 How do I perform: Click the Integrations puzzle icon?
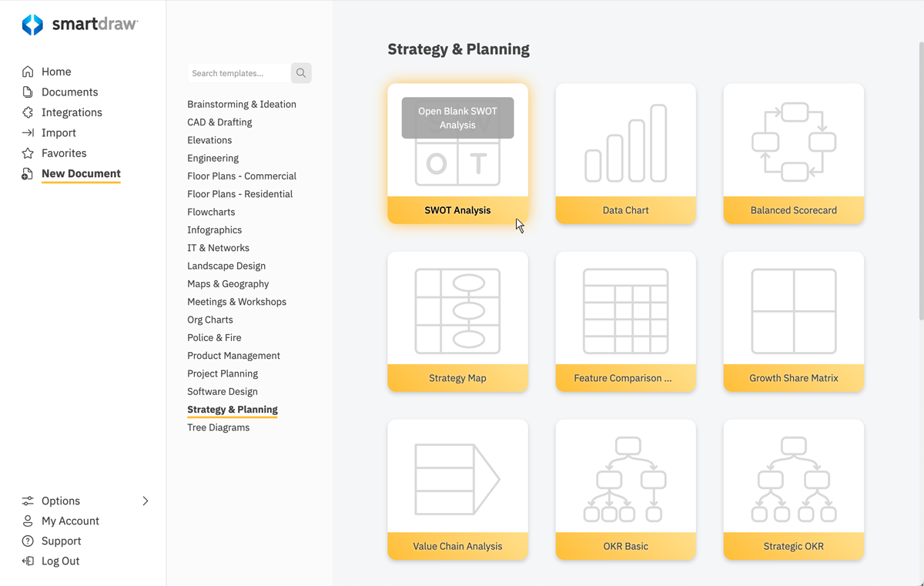[28, 112]
